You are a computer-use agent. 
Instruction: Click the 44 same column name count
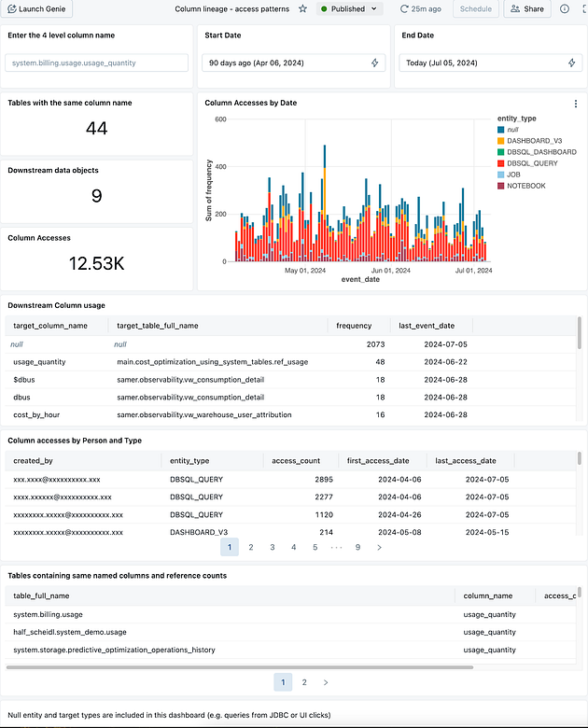pos(97,128)
